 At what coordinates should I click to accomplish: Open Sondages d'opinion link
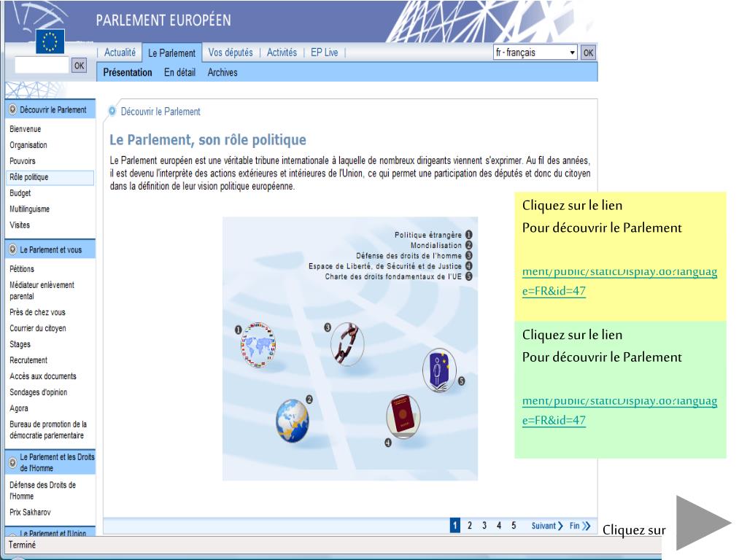(x=38, y=392)
